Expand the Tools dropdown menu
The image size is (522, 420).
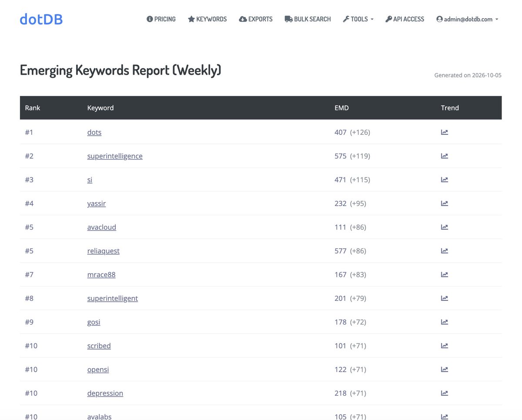(x=358, y=19)
